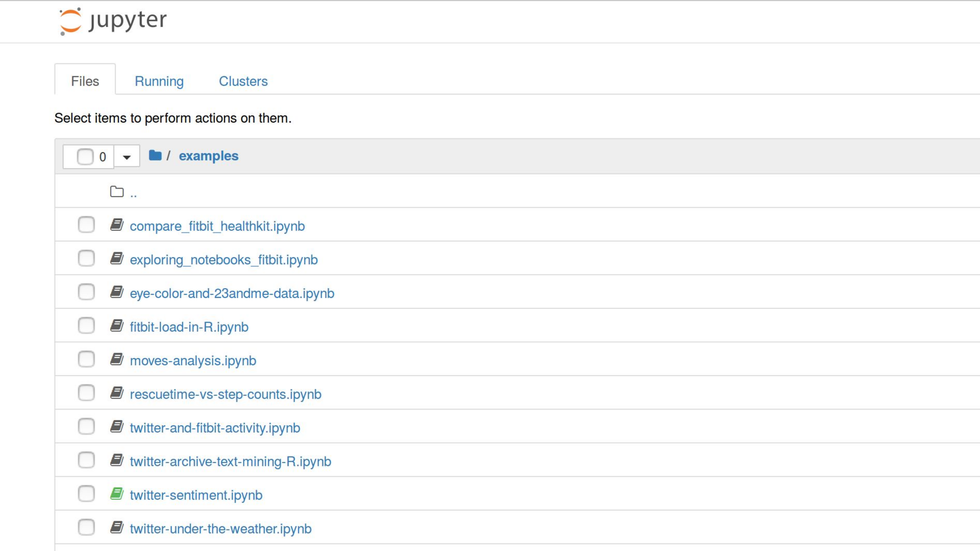Open the selection type dropdown arrow
Screen dimensions: 980x551
[127, 156]
